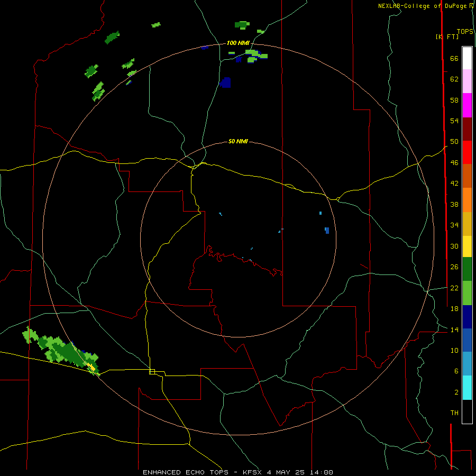Select the 54 legend value
Image resolution: width=476 pixels, height=476 pixels.
pyautogui.click(x=454, y=121)
